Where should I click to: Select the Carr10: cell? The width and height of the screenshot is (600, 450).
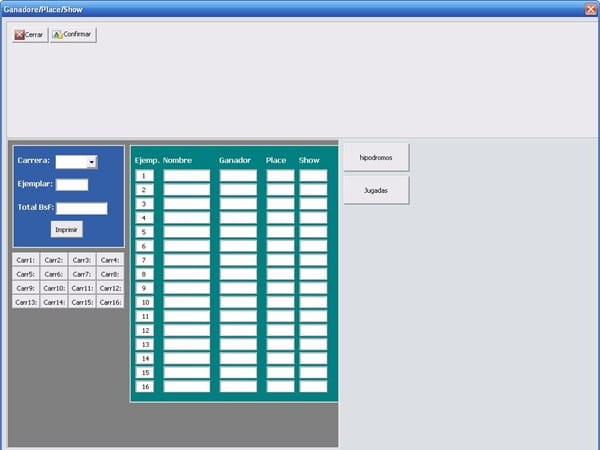[54, 289]
